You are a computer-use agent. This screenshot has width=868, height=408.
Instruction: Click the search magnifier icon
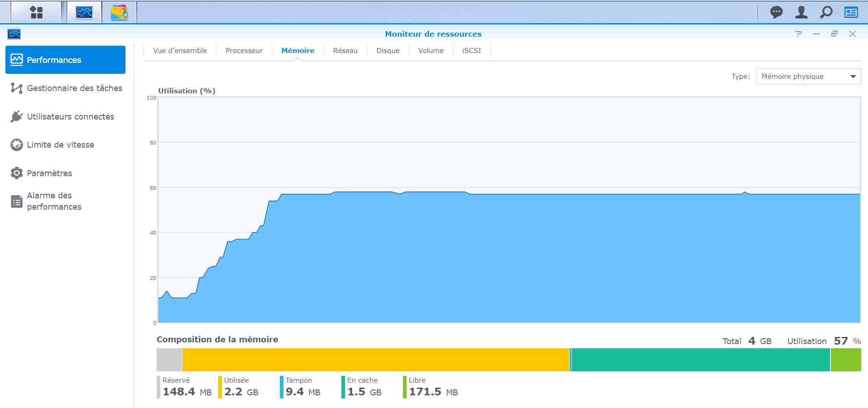[826, 12]
